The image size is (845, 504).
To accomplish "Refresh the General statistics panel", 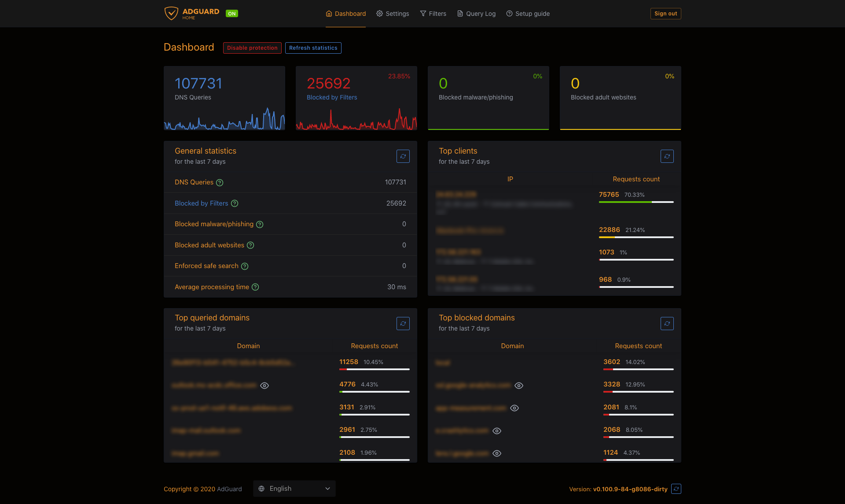I will (403, 156).
